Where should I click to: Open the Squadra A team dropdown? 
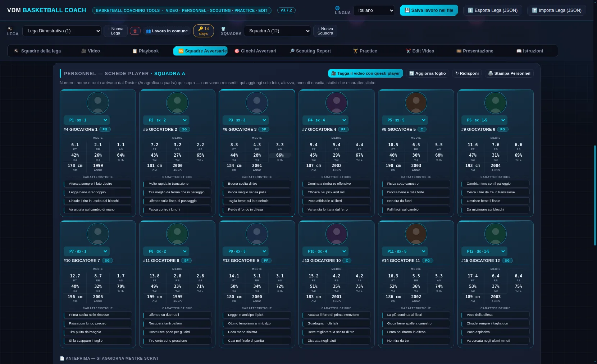(277, 31)
